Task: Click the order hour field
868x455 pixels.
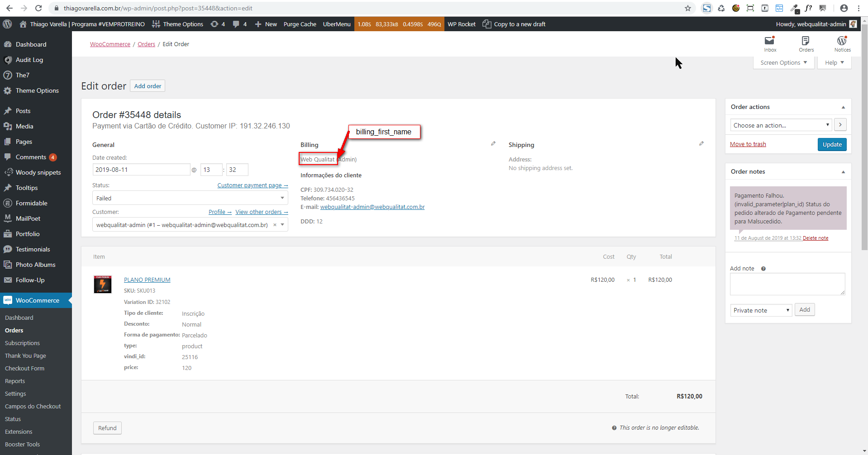Action: tap(211, 170)
